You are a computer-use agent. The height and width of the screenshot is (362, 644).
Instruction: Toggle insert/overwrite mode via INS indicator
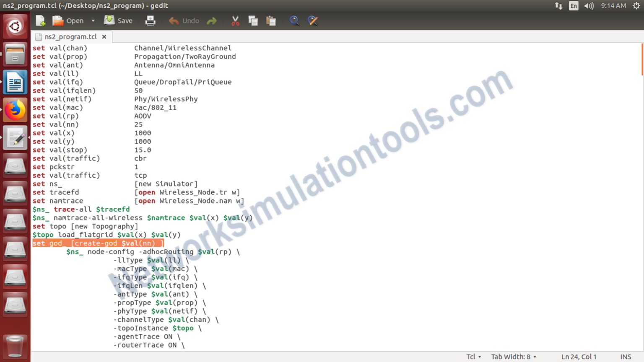coord(626,357)
